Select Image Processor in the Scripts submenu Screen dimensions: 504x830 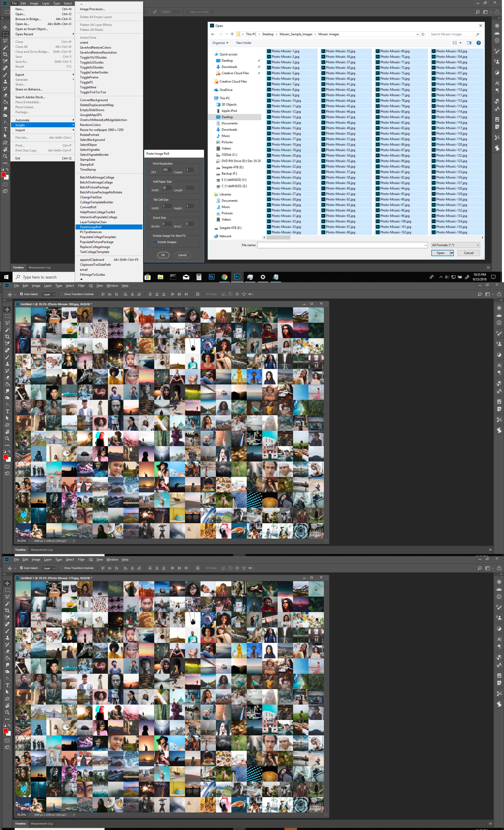(x=92, y=9)
